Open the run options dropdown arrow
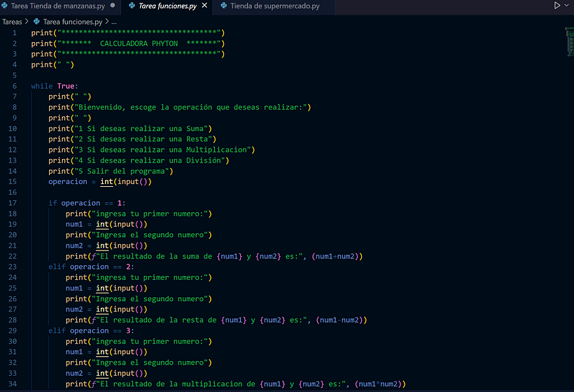Image resolution: width=574 pixels, height=392 pixels. [566, 6]
